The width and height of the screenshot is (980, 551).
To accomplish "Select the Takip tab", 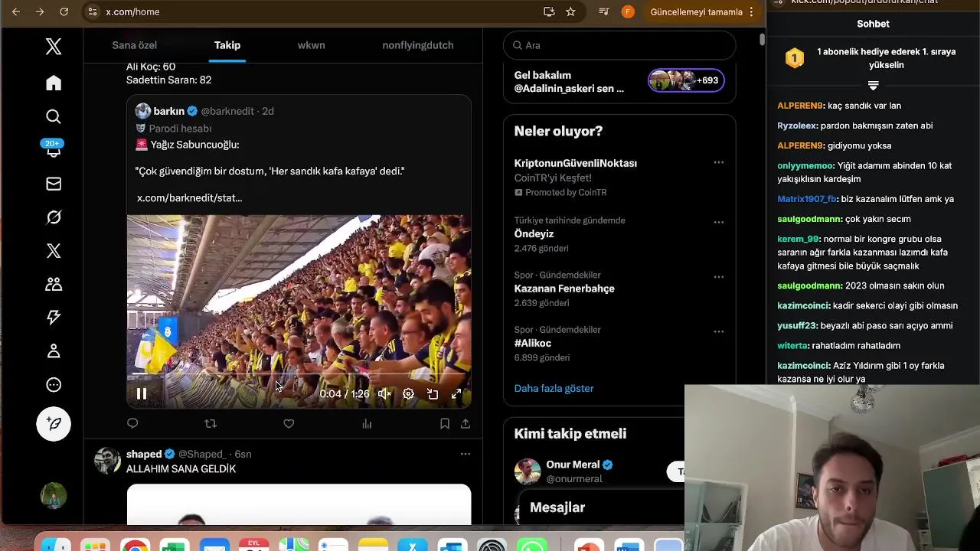I will [x=227, y=45].
